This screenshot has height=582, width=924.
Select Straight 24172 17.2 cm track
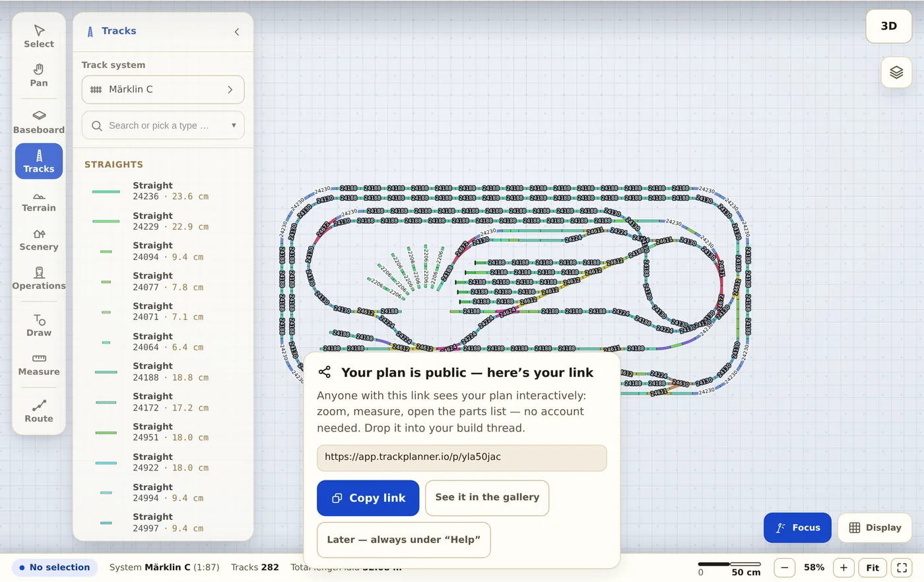click(163, 402)
